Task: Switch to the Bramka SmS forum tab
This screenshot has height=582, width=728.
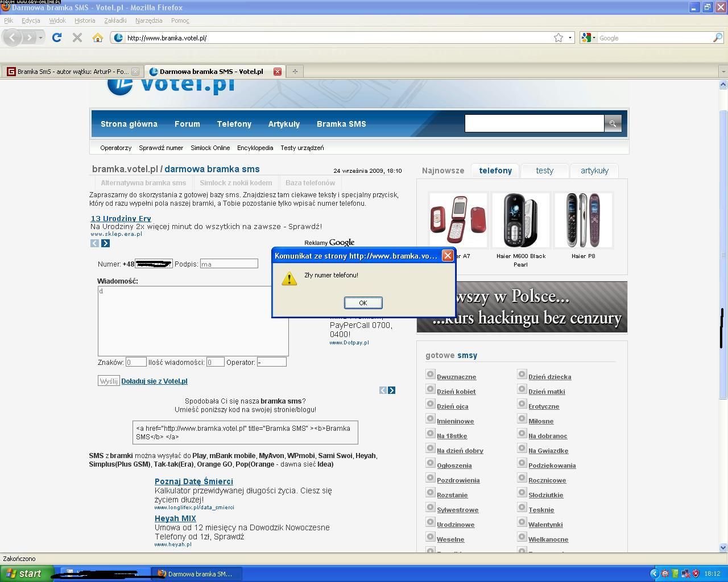Action: (72, 72)
